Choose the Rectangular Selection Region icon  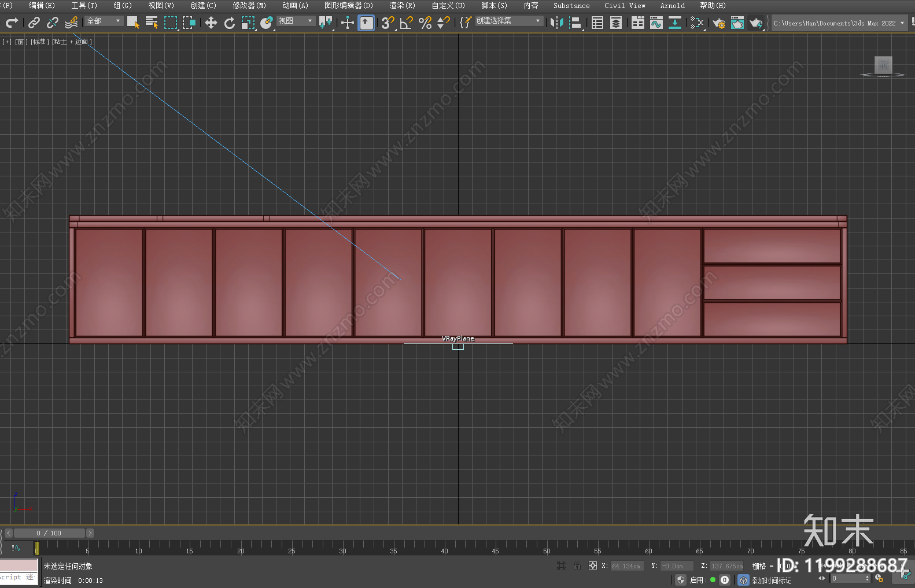tap(171, 23)
